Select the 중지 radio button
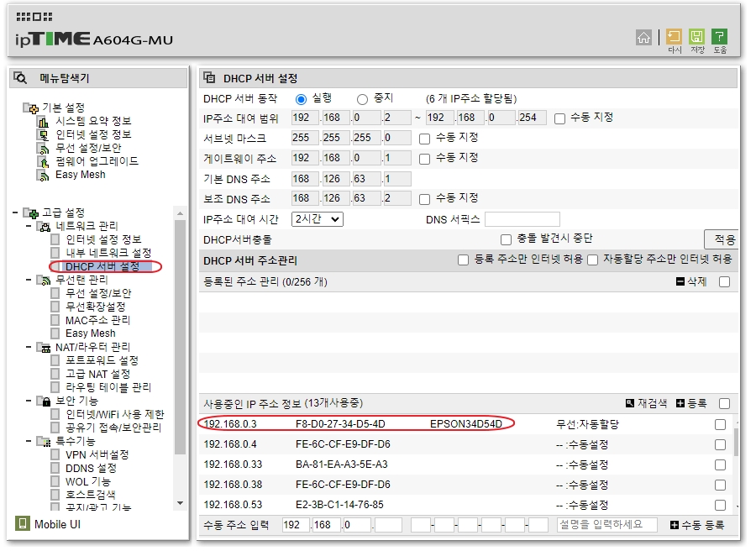The image size is (756, 551). pyautogui.click(x=362, y=99)
